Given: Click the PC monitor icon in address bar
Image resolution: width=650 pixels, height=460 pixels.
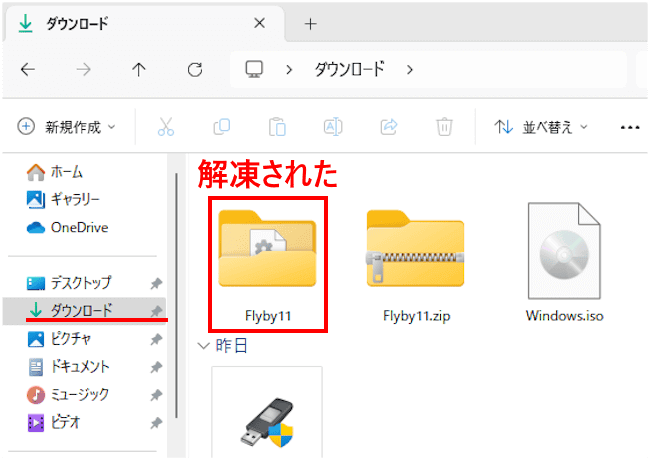Looking at the screenshot, I should click(x=254, y=69).
